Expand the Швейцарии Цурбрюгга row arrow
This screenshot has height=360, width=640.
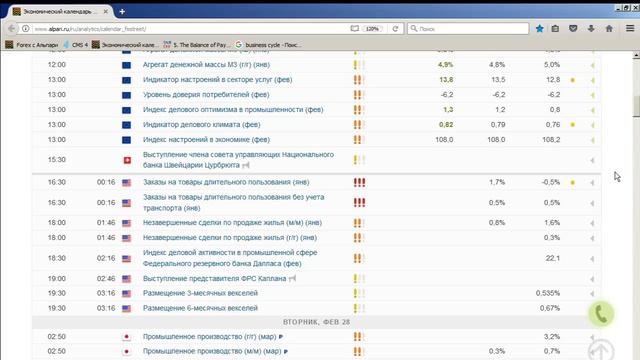point(592,160)
